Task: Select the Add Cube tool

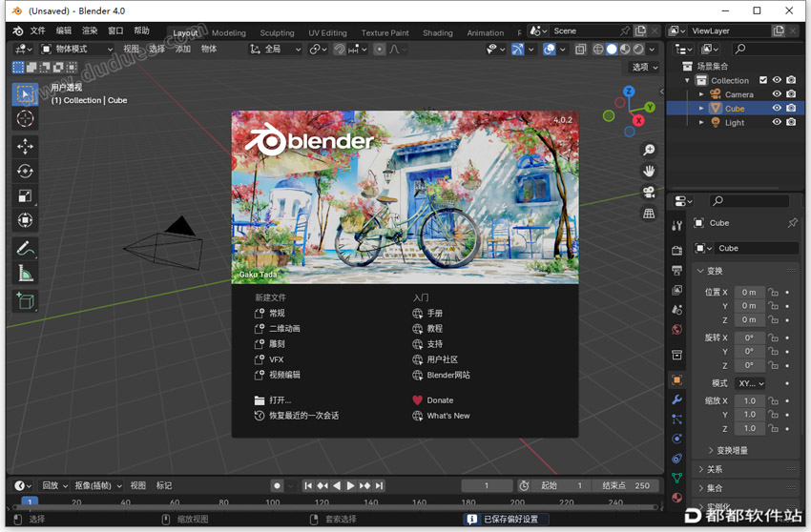Action: point(25,301)
